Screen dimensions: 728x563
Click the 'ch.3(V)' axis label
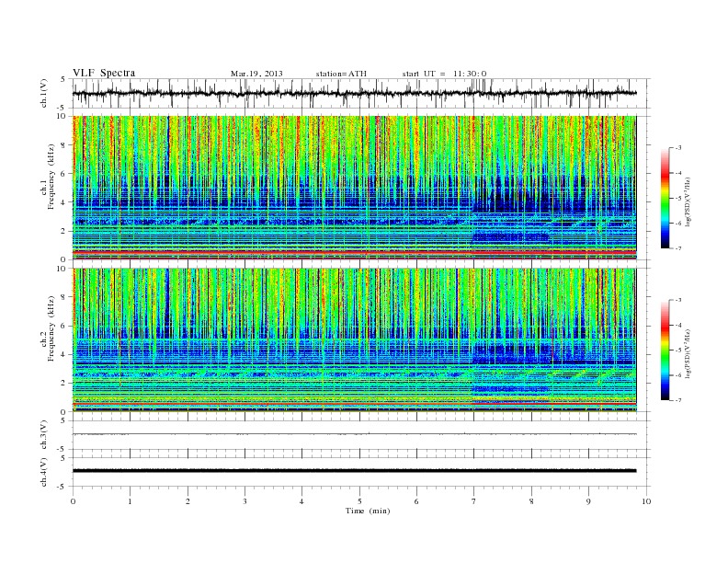[x=44, y=435]
